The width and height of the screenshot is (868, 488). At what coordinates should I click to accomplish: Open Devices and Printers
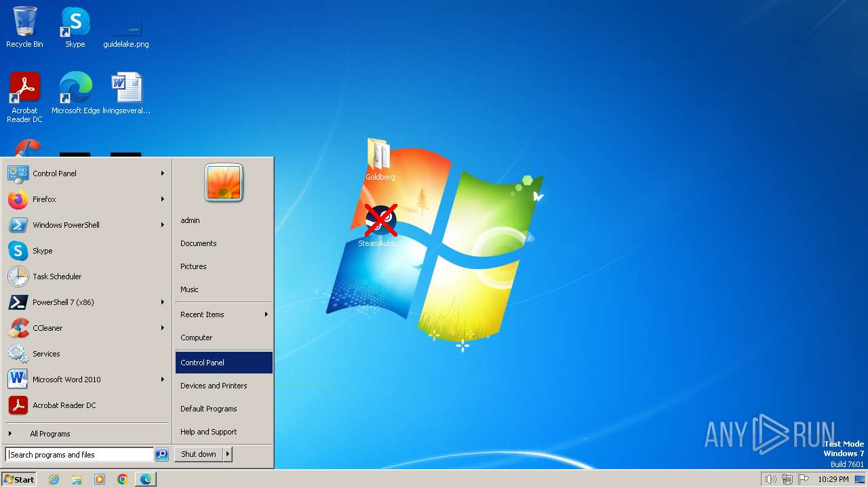click(224, 386)
